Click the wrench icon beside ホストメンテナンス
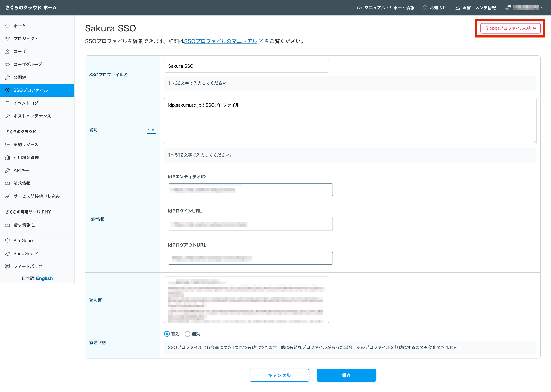 tap(7, 116)
